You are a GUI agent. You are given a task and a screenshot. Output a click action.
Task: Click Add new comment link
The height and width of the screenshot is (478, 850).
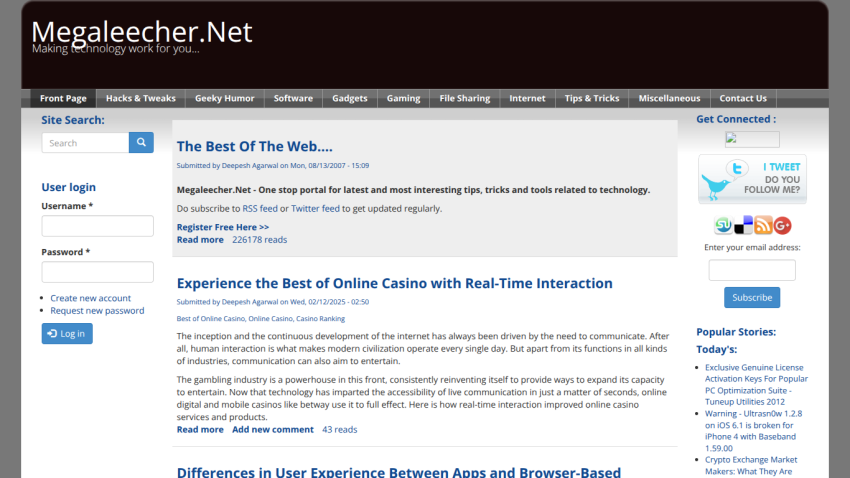pyautogui.click(x=273, y=429)
